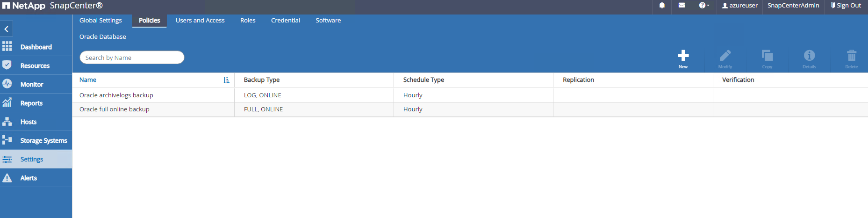Click the Details info icon

[x=809, y=56]
